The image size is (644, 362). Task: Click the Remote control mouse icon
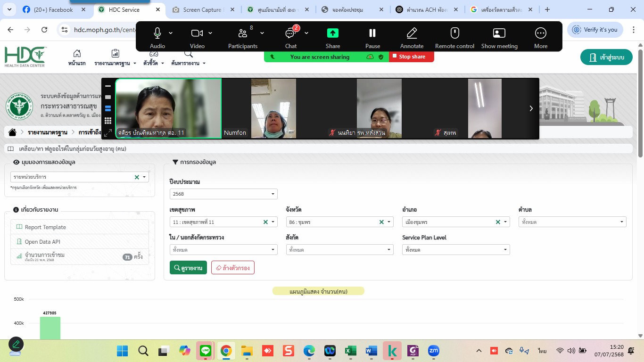point(454,33)
